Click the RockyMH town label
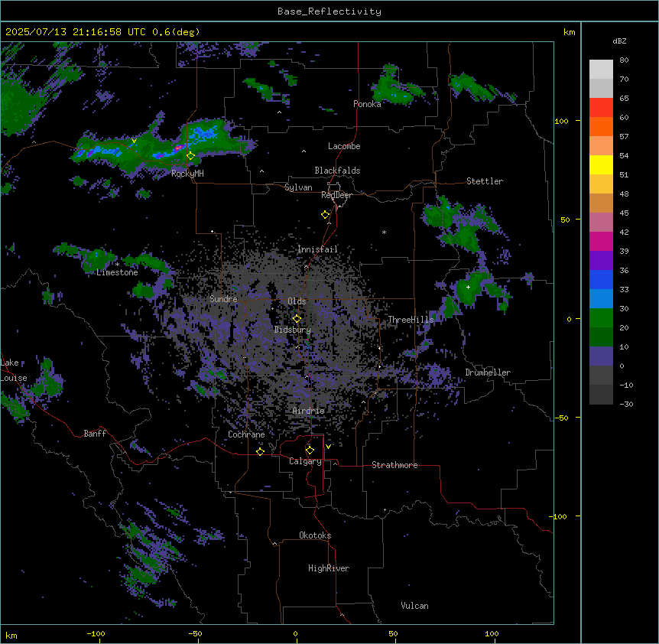This screenshot has width=659, height=644. [x=187, y=174]
